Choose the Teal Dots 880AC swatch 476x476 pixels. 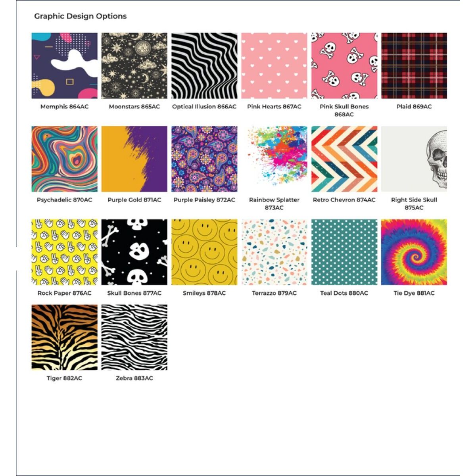344,252
